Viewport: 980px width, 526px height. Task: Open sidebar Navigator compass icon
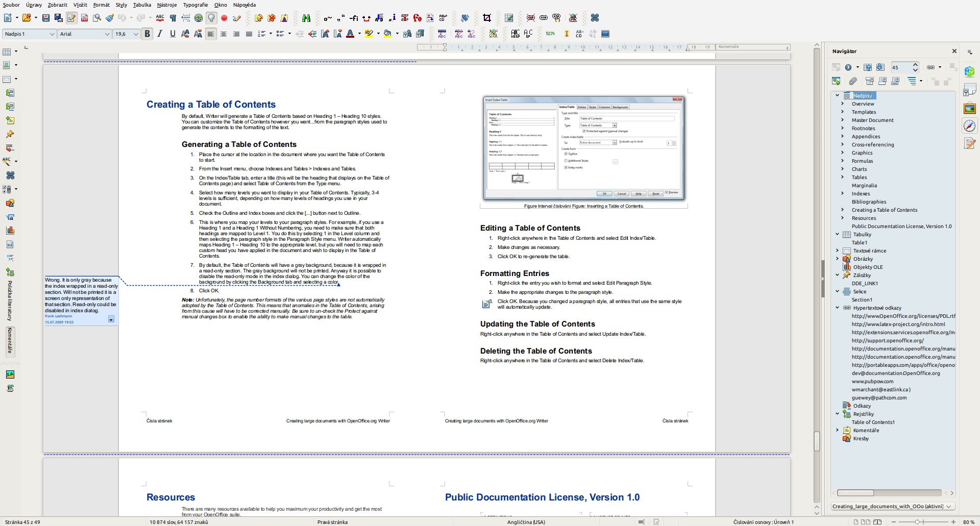(970, 126)
